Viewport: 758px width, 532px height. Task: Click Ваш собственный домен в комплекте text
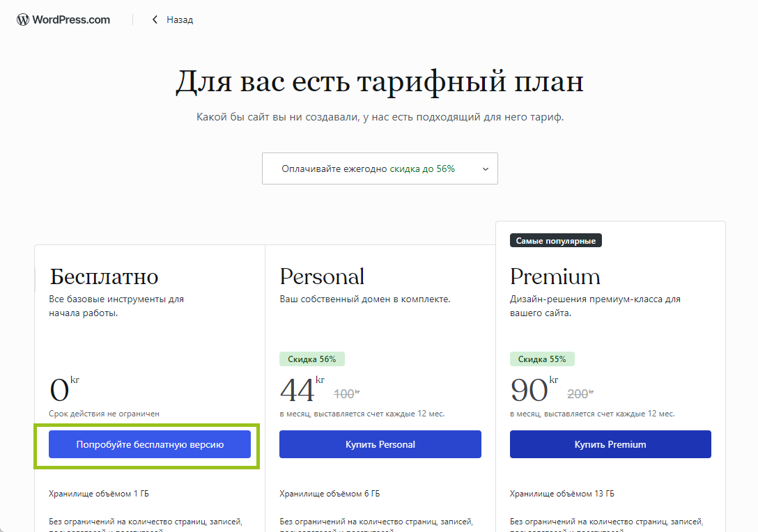365,299
